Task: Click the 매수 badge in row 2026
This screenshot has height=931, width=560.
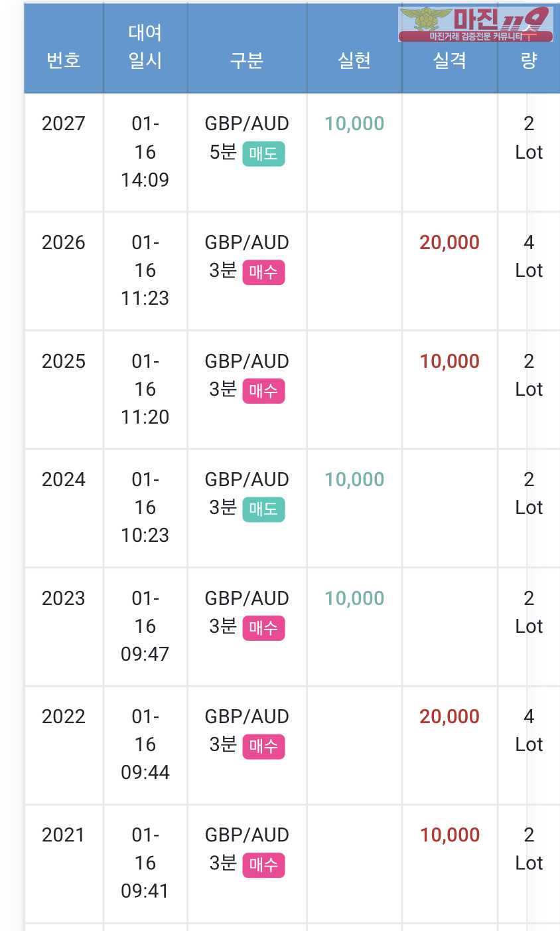Action: 263,272
